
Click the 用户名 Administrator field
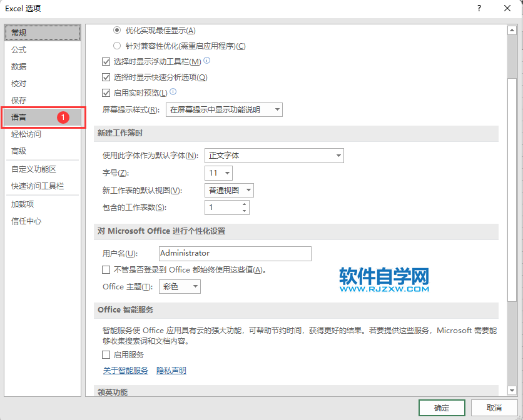click(235, 254)
